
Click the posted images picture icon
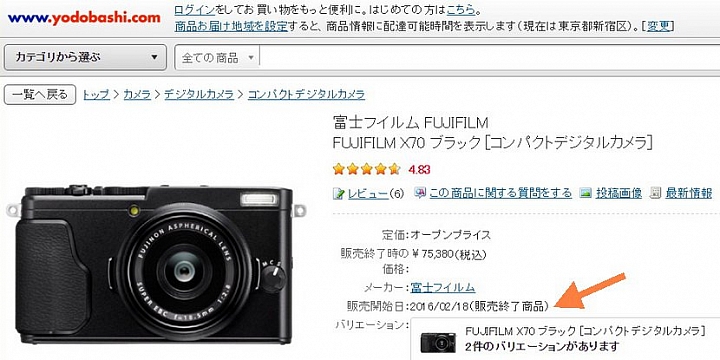[585, 193]
